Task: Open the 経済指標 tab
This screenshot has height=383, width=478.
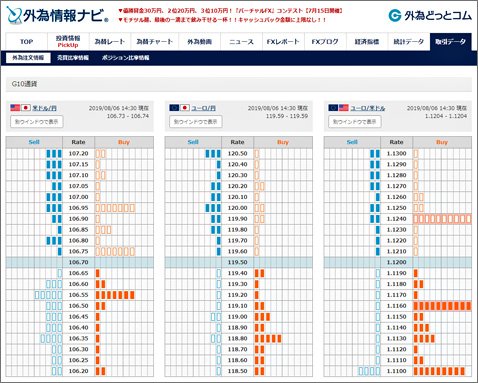Action: pyautogui.click(x=367, y=42)
